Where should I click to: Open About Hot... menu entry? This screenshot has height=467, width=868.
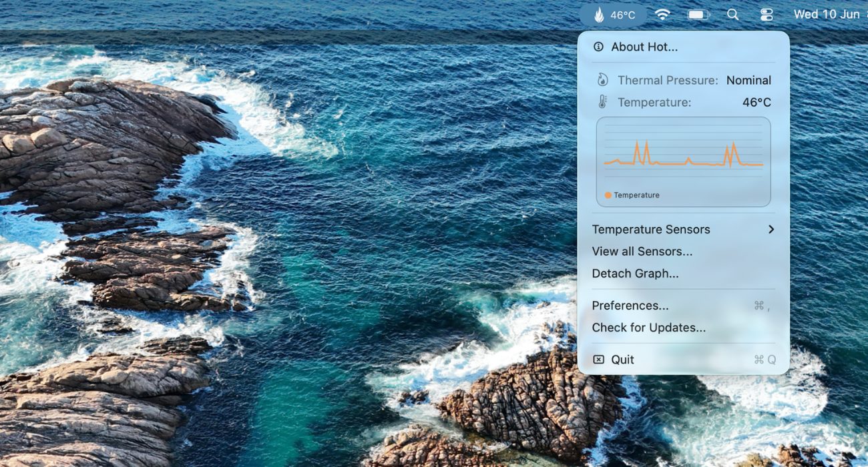[684, 47]
